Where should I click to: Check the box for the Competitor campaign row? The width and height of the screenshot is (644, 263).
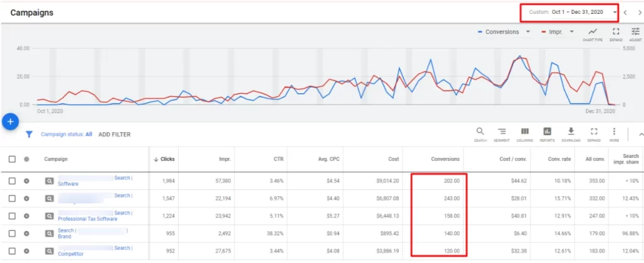pyautogui.click(x=13, y=251)
